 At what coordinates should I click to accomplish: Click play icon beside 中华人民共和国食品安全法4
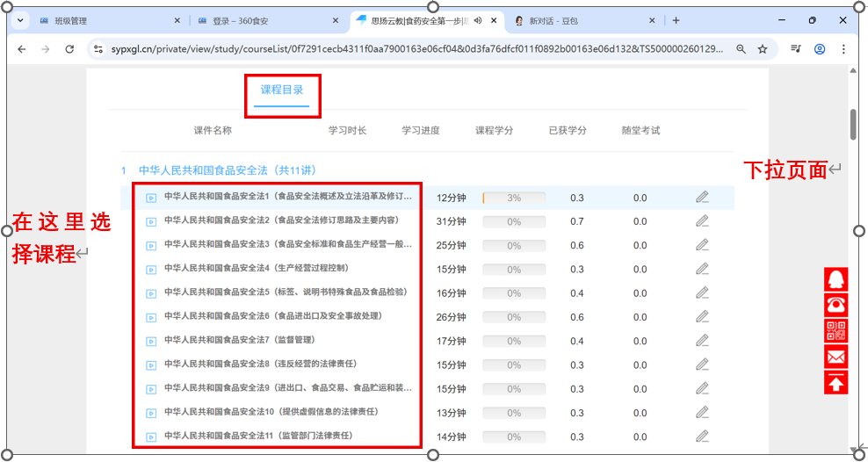pyautogui.click(x=150, y=269)
